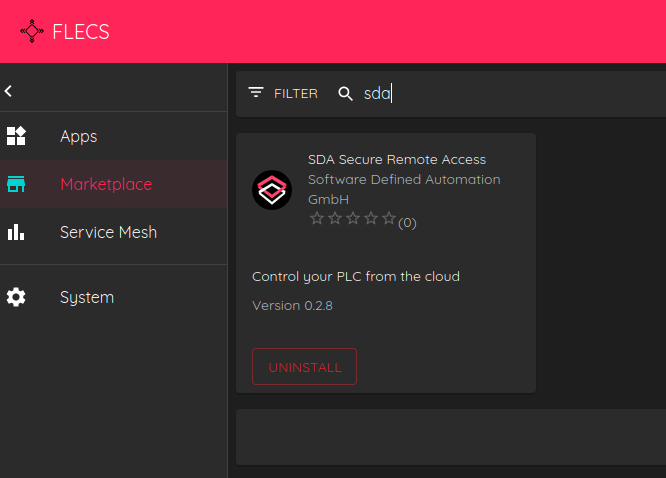Select the Marketplace label in sidebar

pyautogui.click(x=106, y=184)
